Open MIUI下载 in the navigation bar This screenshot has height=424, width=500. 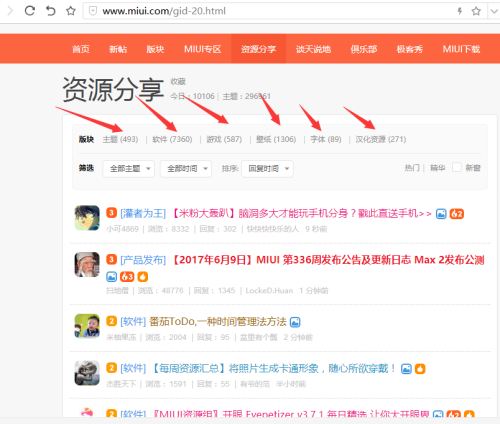[x=461, y=49]
